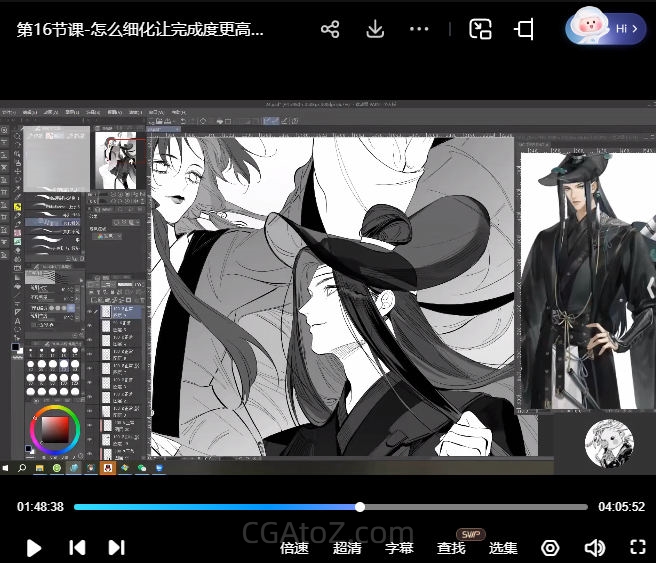Skip to the next video
656x563 pixels.
116,547
